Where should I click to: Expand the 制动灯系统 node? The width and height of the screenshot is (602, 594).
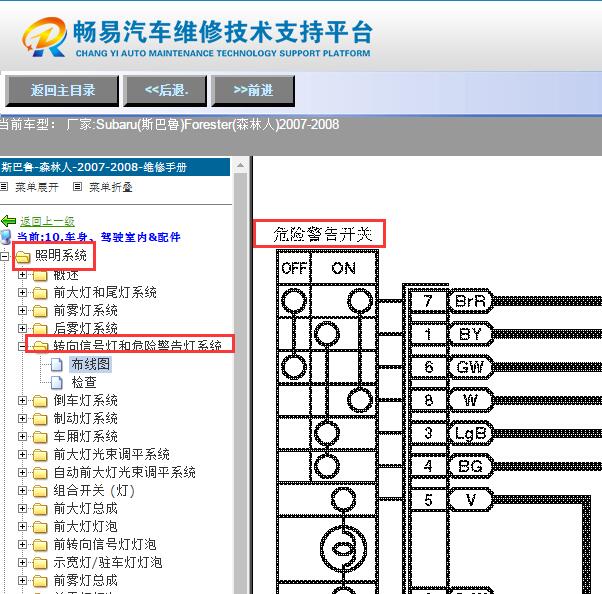point(22,418)
